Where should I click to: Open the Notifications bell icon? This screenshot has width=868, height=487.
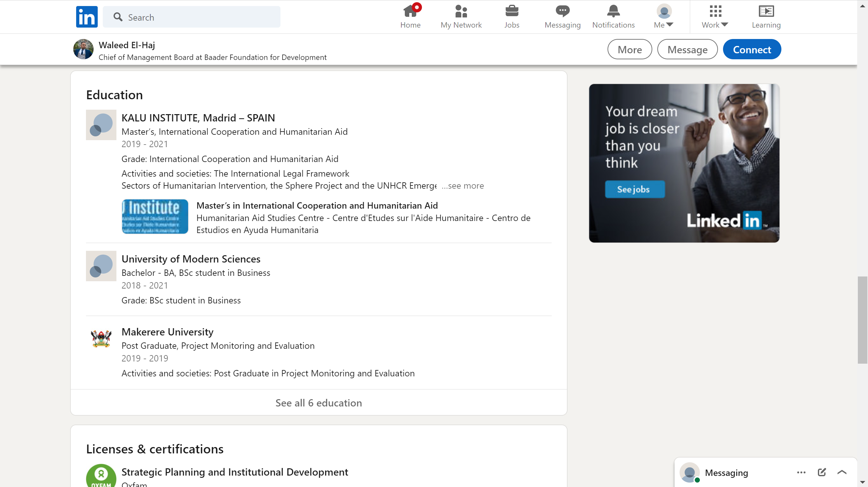pos(613,11)
